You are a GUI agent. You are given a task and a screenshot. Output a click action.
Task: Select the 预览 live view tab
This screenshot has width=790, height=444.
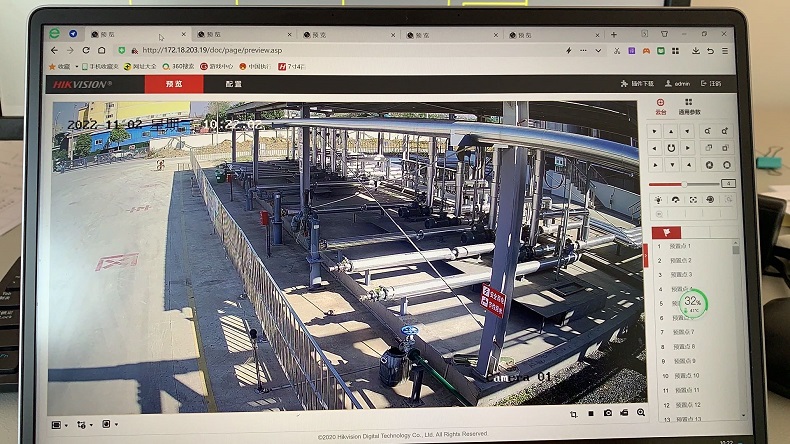(174, 85)
